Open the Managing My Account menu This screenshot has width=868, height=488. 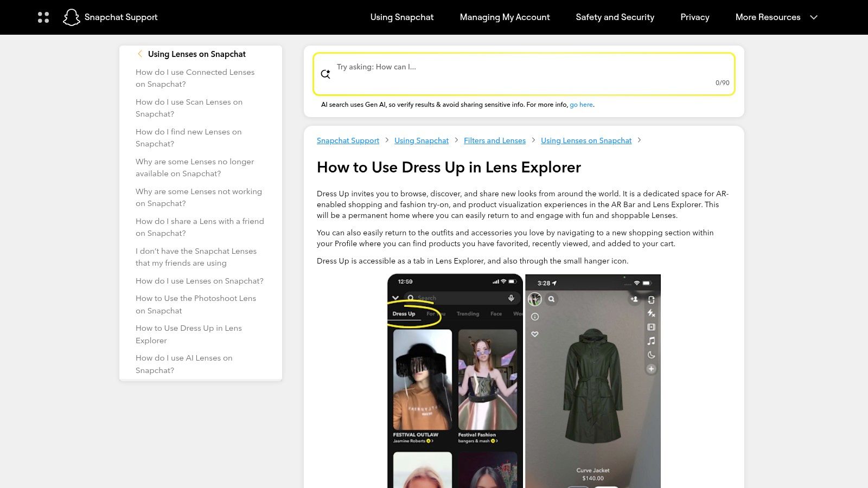tap(505, 17)
